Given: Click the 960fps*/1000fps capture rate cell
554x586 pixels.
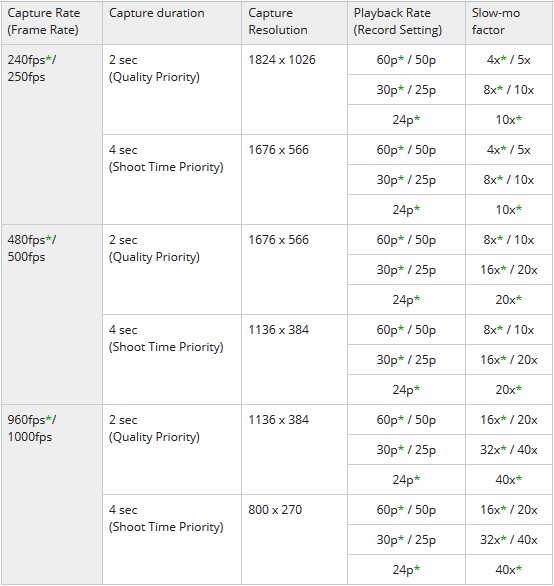Looking at the screenshot, I should pos(52,494).
